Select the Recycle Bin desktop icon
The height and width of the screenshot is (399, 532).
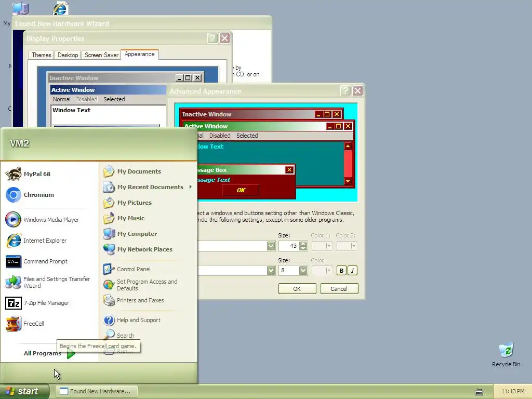[506, 354]
